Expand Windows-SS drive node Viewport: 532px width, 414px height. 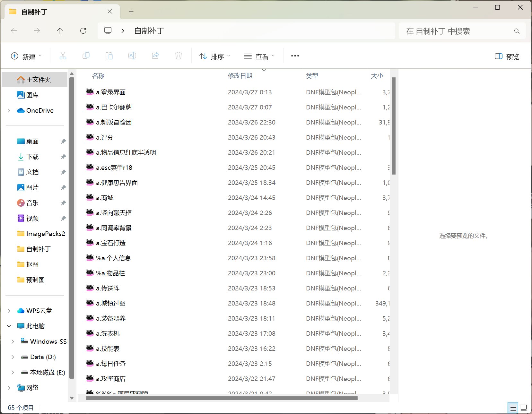[13, 341]
